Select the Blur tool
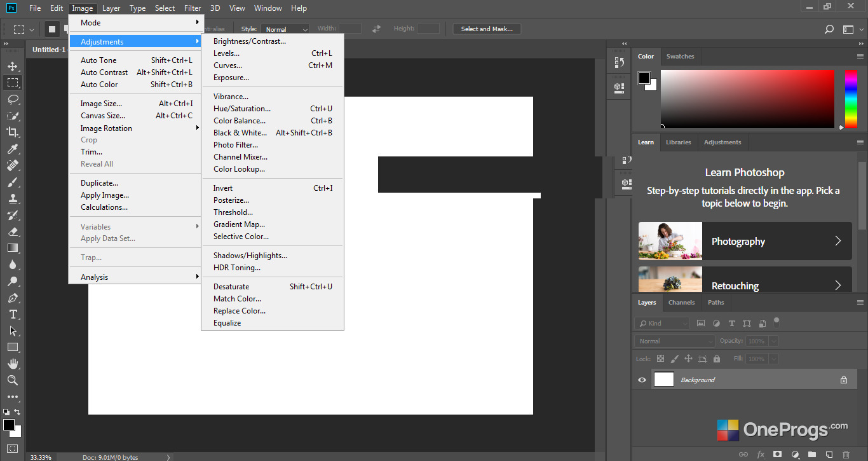 (x=13, y=265)
